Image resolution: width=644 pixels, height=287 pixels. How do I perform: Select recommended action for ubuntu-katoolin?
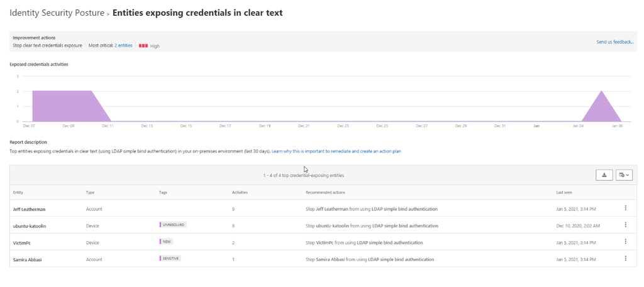coord(372,226)
